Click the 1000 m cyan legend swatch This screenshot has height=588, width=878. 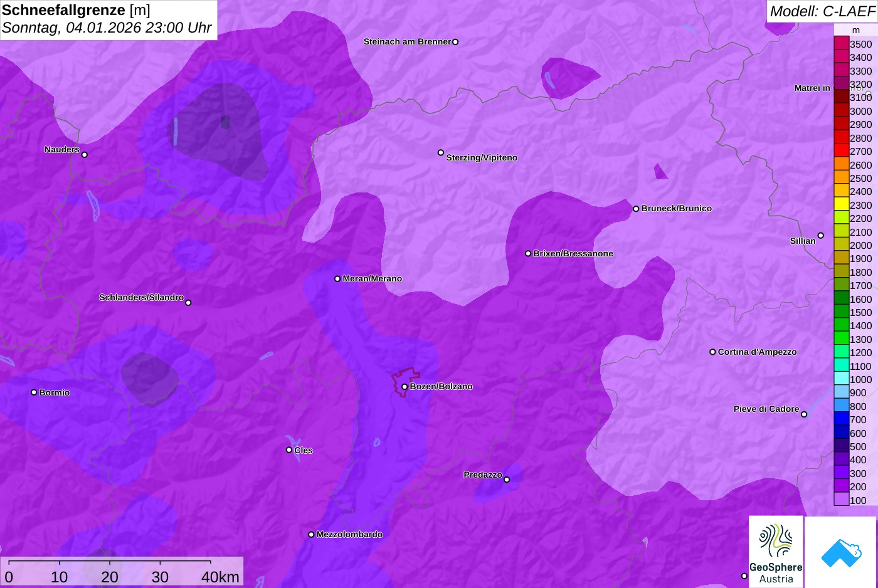841,379
